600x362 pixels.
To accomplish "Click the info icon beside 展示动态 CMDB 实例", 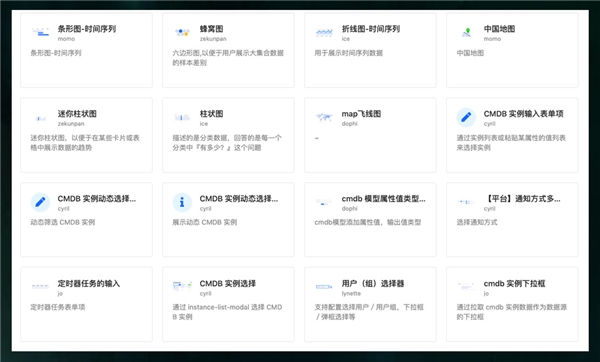I will click(182, 202).
